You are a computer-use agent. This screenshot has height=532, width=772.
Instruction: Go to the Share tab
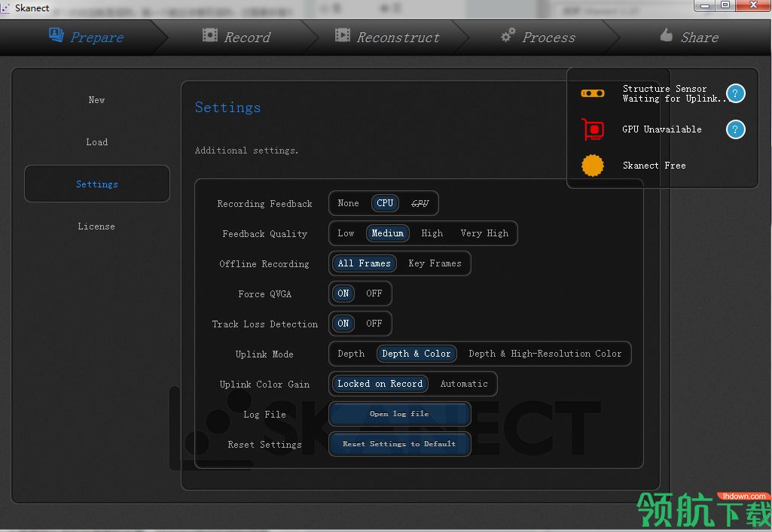pyautogui.click(x=700, y=38)
